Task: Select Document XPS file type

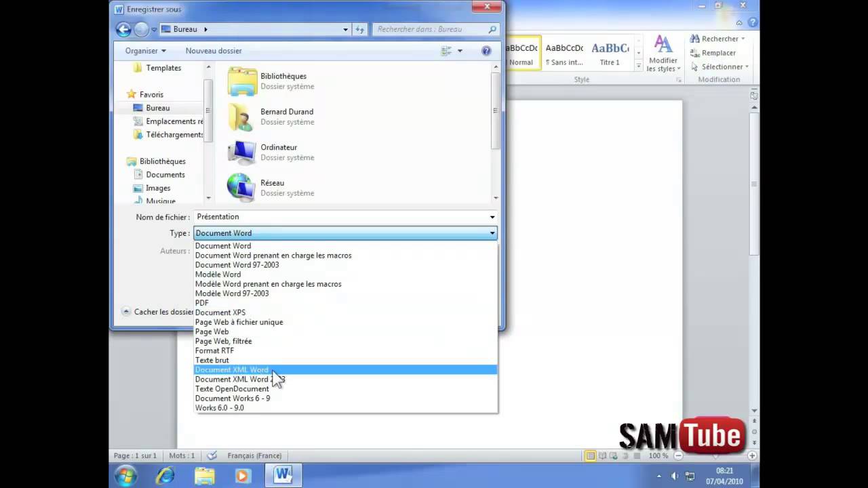Action: point(346,312)
